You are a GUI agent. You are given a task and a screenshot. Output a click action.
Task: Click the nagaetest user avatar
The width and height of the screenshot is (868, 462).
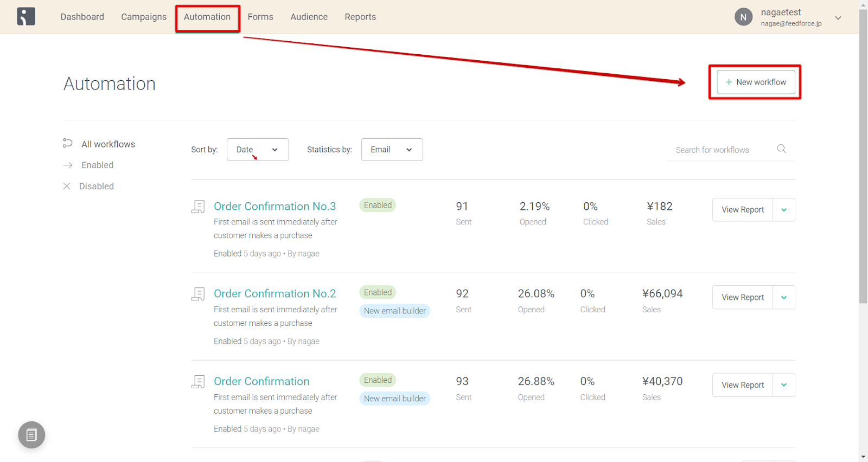[x=743, y=17]
